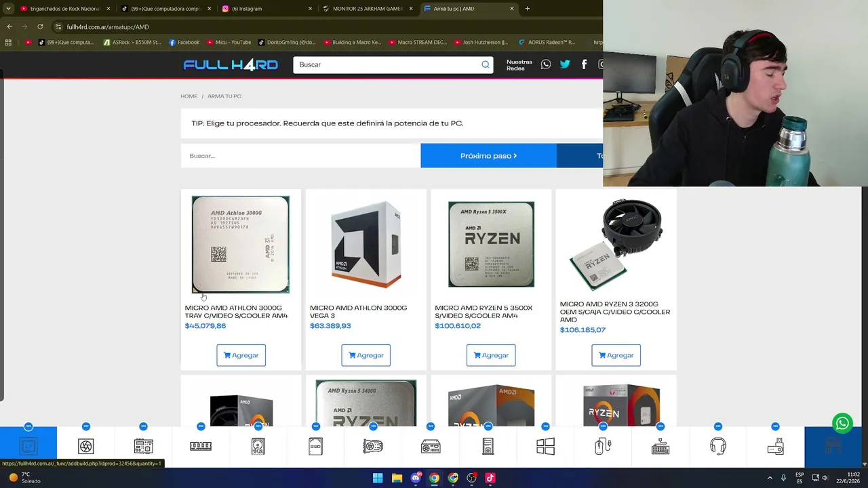Click the Próximo paso button

pos(488,156)
